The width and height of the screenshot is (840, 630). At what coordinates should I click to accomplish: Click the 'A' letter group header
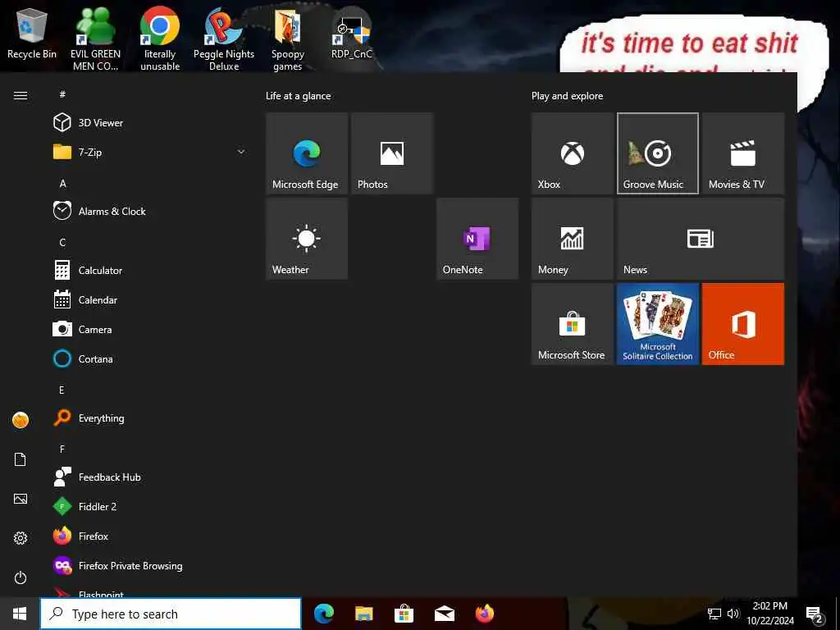(x=62, y=183)
